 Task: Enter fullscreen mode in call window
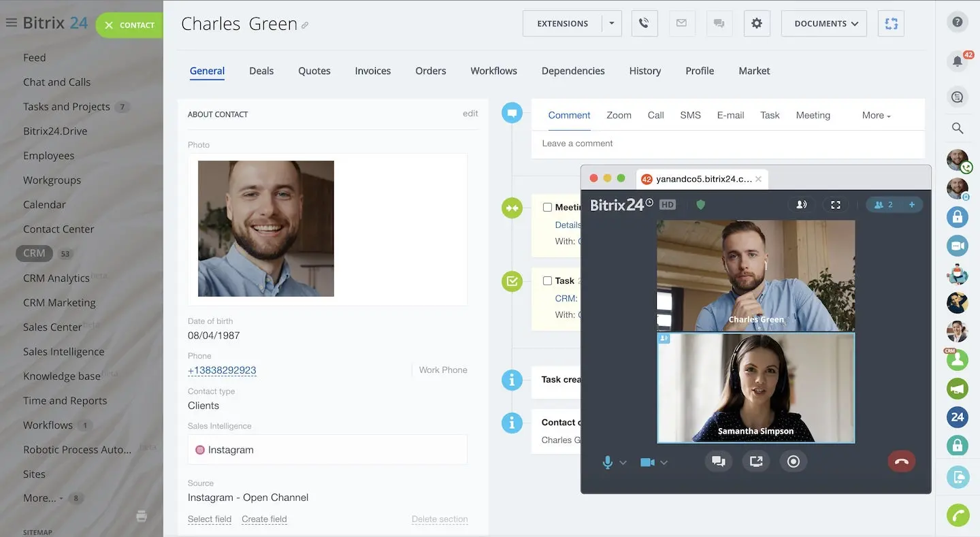click(x=836, y=205)
